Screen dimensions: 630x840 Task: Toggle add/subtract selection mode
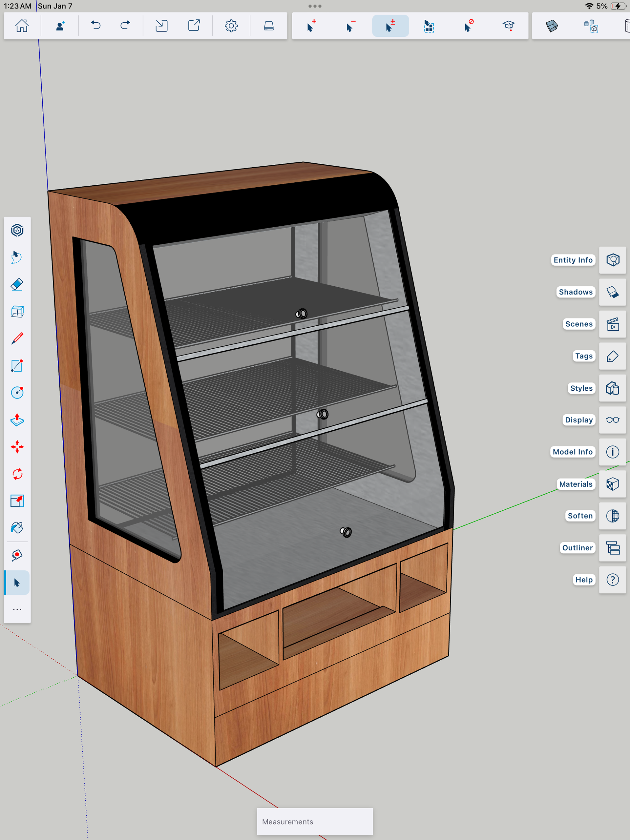(390, 26)
